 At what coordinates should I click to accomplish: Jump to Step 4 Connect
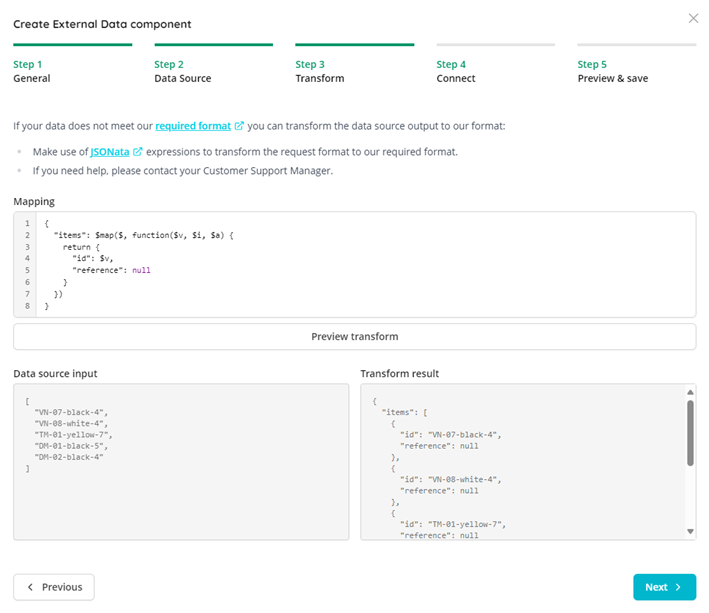pos(456,71)
